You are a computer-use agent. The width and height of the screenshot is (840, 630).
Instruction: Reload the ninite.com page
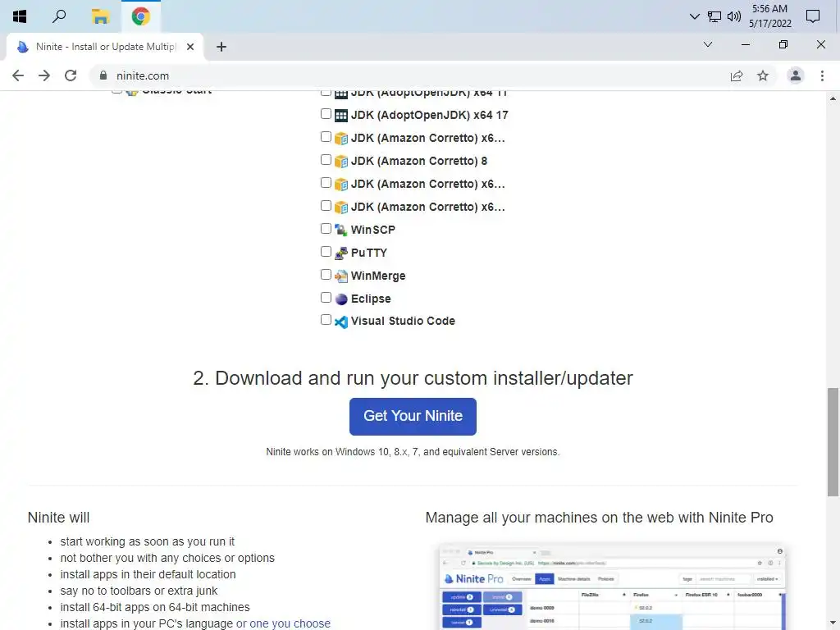(71, 75)
